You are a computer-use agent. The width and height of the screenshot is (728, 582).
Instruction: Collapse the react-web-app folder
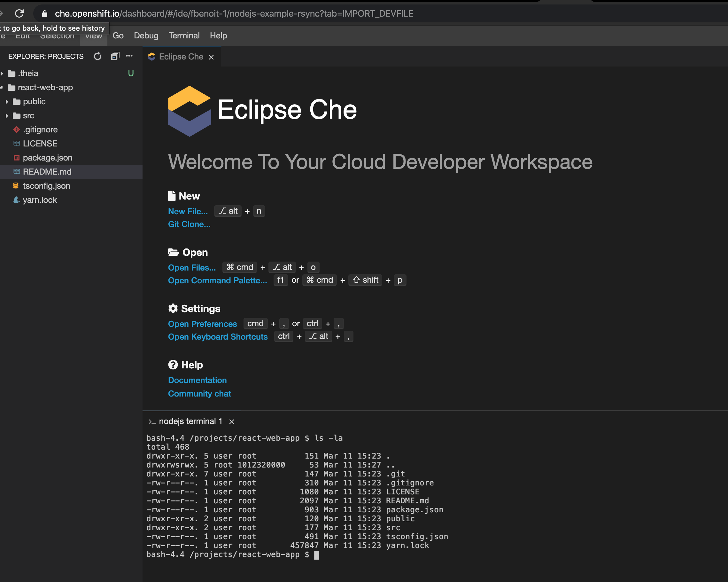coord(3,88)
